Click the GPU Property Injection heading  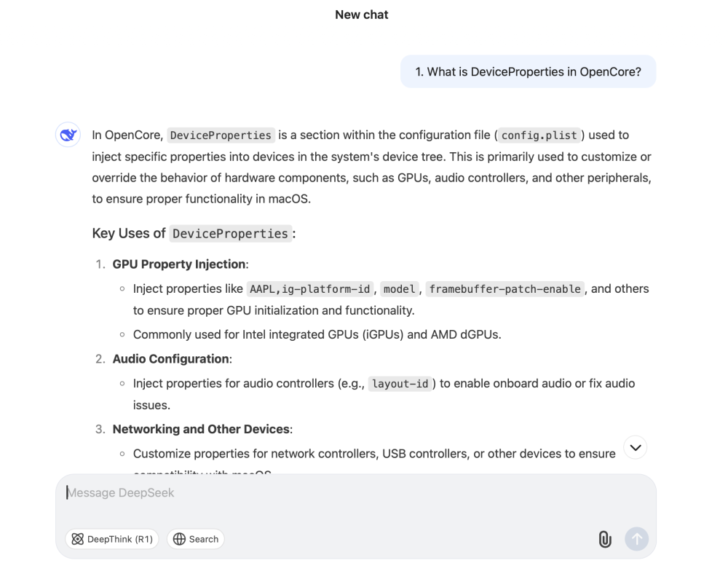(x=180, y=264)
